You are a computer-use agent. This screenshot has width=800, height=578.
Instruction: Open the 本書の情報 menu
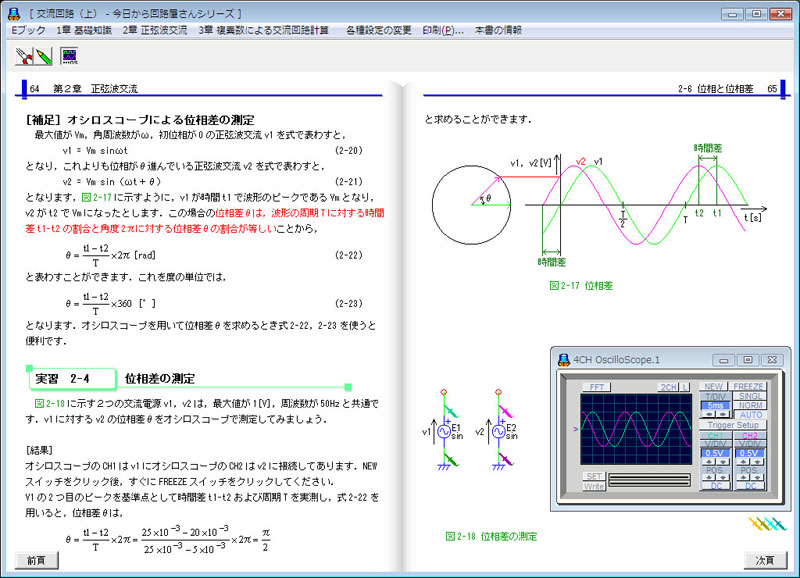point(498,30)
